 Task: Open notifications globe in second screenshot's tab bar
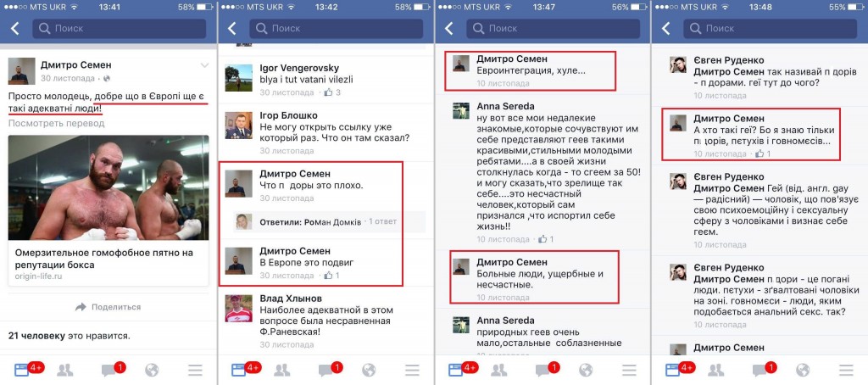tap(369, 370)
